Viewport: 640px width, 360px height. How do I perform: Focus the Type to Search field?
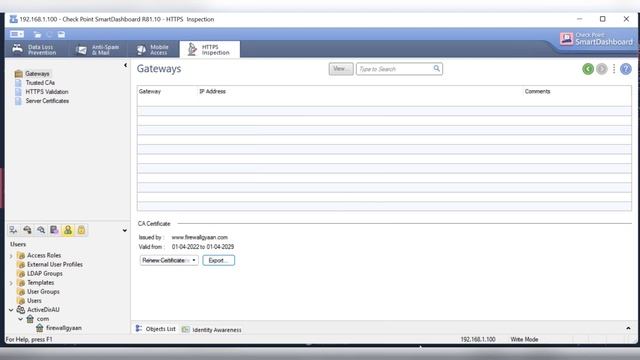click(399, 69)
